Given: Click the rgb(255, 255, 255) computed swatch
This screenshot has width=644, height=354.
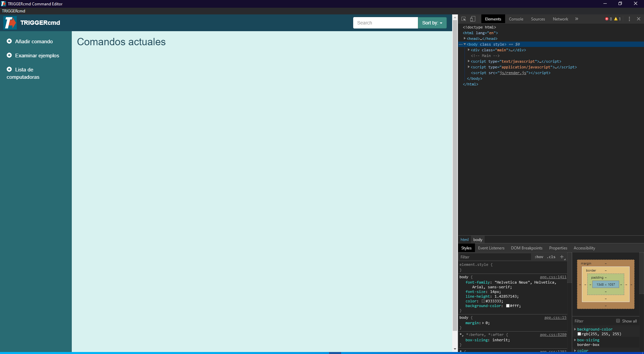Looking at the screenshot, I should click(579, 334).
